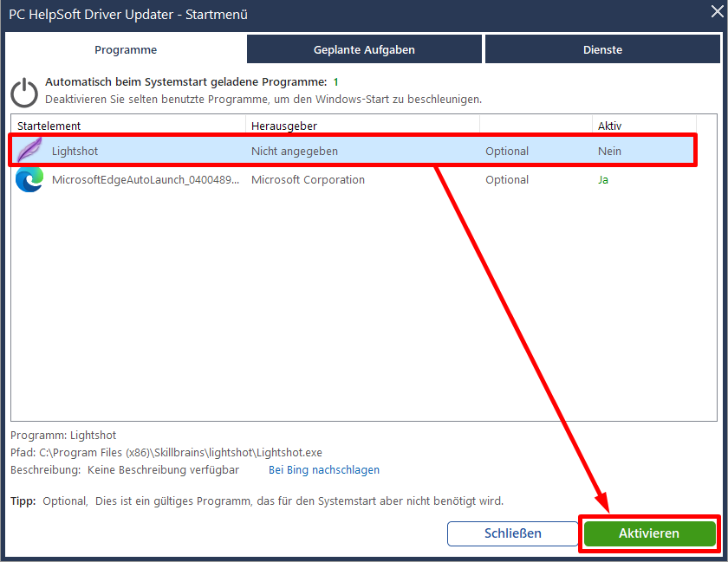
Task: Click the Aktivieren button
Action: (x=649, y=533)
